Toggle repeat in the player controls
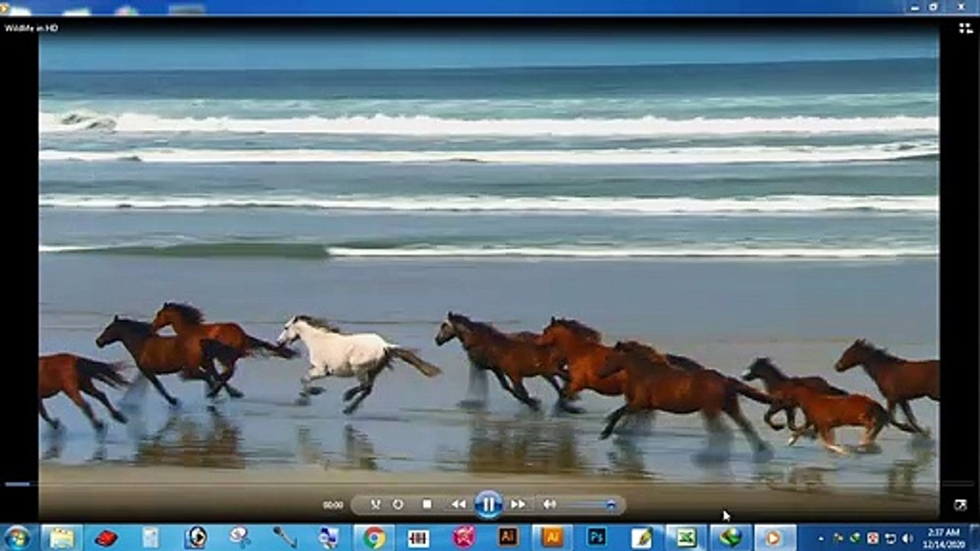The height and width of the screenshot is (551, 980). [x=398, y=504]
